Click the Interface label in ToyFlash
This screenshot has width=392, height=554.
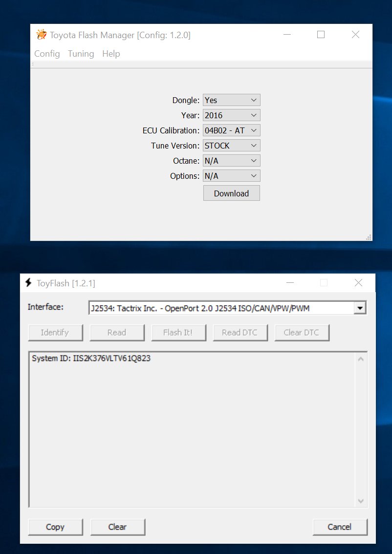45,307
